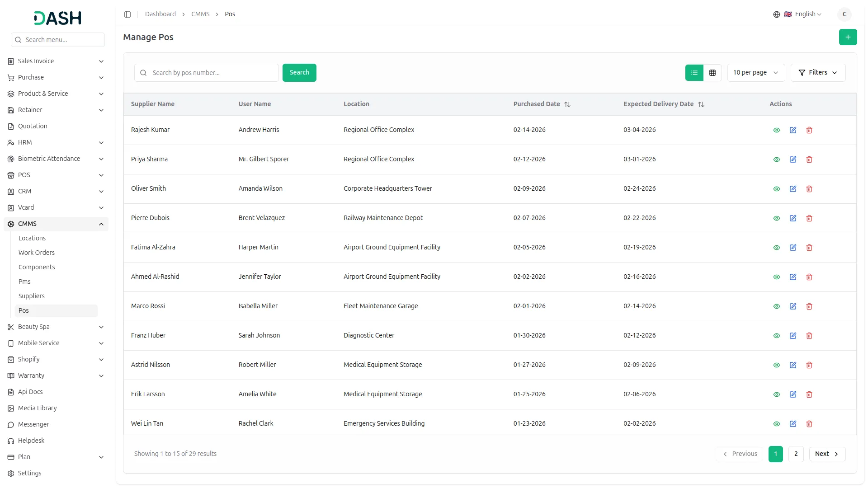
Task: Click the green add new Pos plus button
Action: (x=848, y=37)
